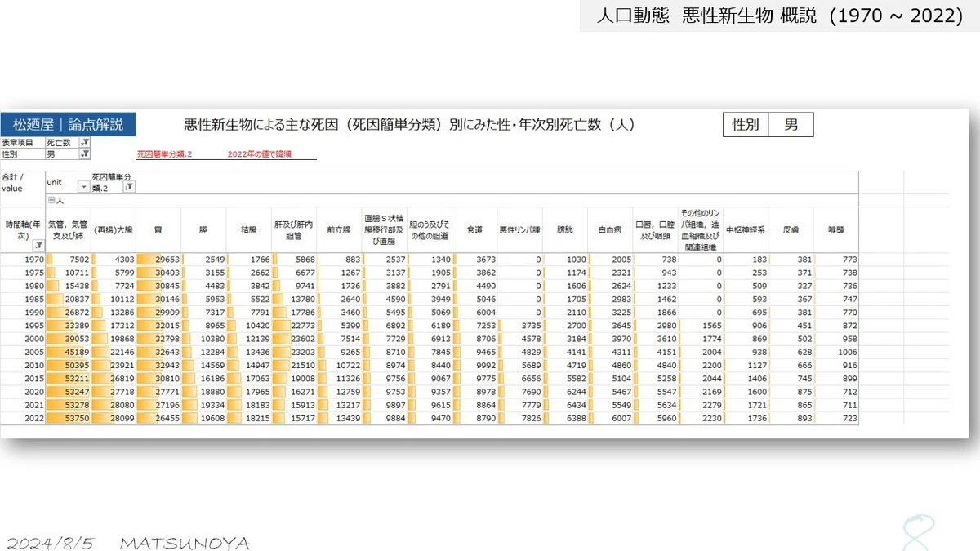Click the table title 悪性新生物による主な死因

pyautogui.click(x=409, y=125)
